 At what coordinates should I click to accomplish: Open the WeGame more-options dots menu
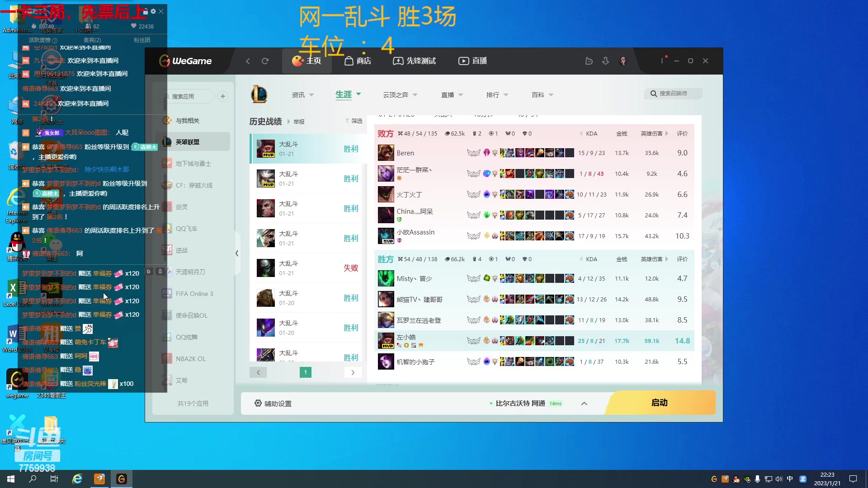(662, 61)
